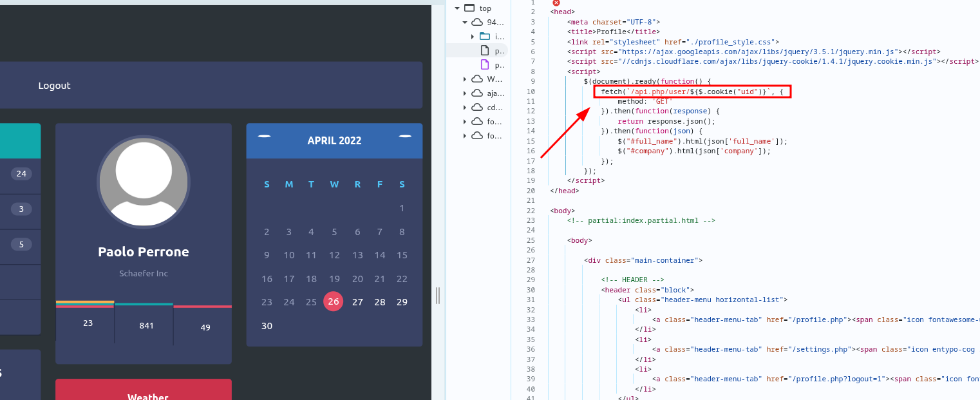
Task: Select the 'top' frame window icon
Action: pos(469,8)
